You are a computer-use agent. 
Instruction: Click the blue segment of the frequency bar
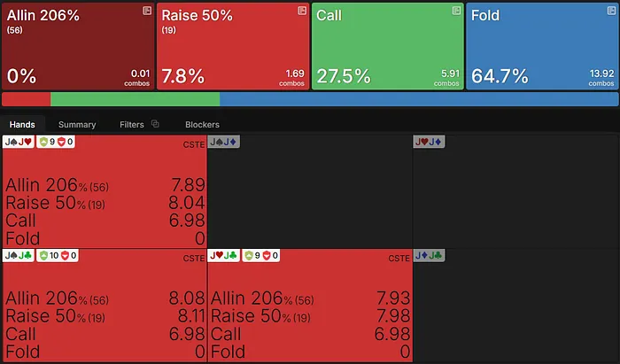click(418, 99)
